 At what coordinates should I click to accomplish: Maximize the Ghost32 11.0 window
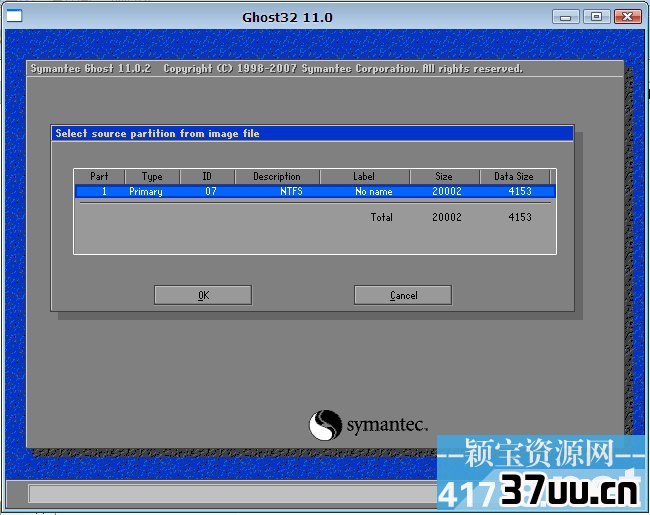[x=597, y=17]
